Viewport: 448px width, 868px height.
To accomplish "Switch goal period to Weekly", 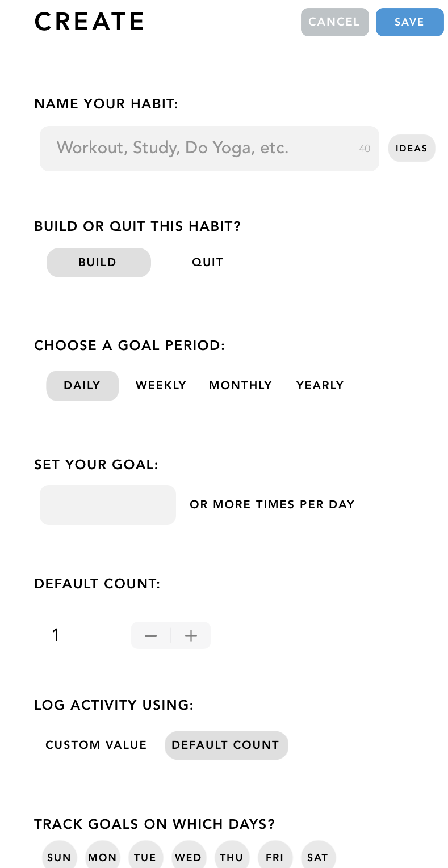I will [161, 386].
